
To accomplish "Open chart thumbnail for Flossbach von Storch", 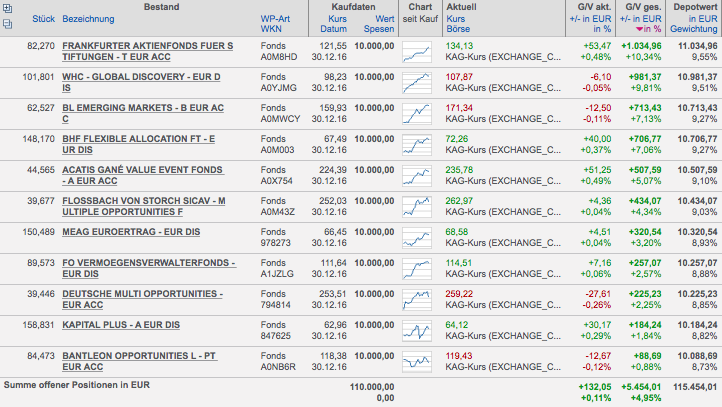I will coord(417,207).
